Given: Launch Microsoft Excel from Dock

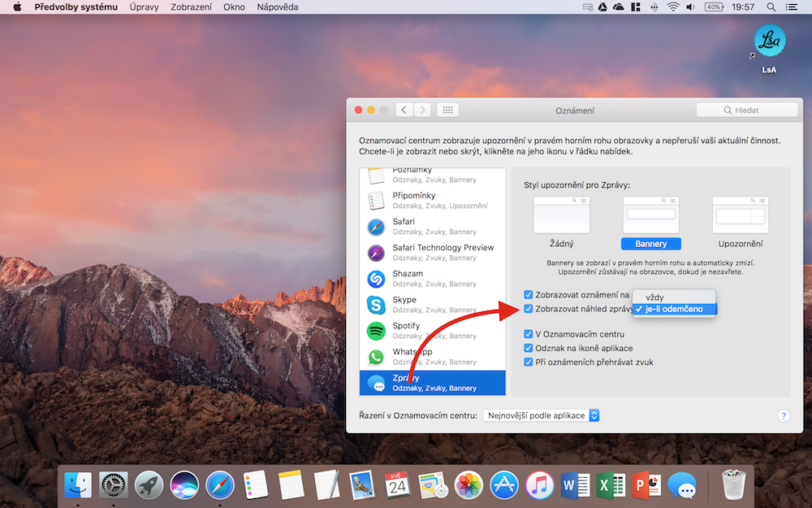Looking at the screenshot, I should [x=611, y=486].
